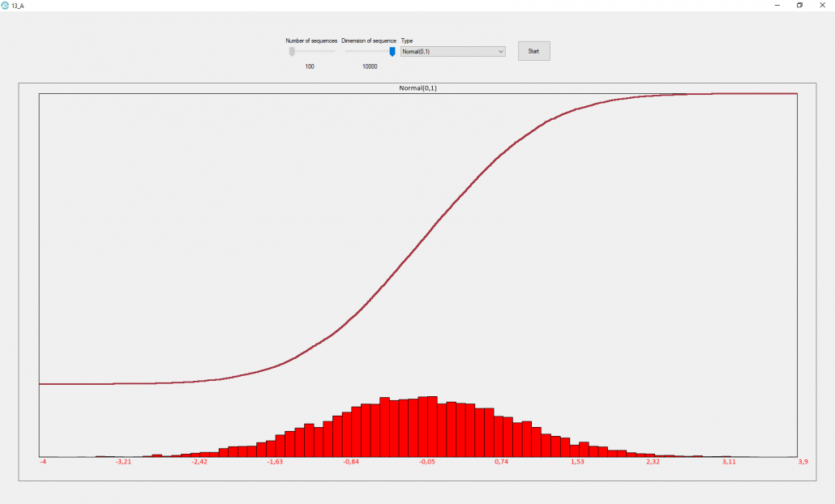Click the Type combo box arrow

click(500, 52)
